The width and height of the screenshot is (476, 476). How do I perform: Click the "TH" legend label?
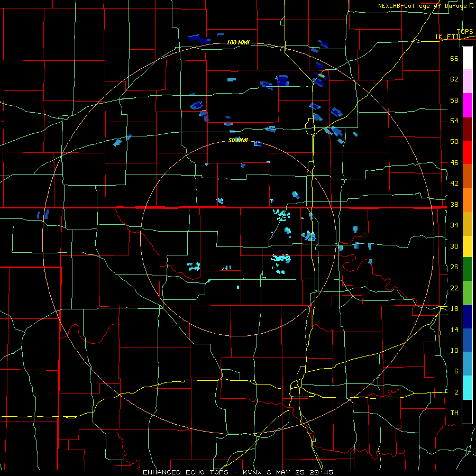tap(454, 413)
